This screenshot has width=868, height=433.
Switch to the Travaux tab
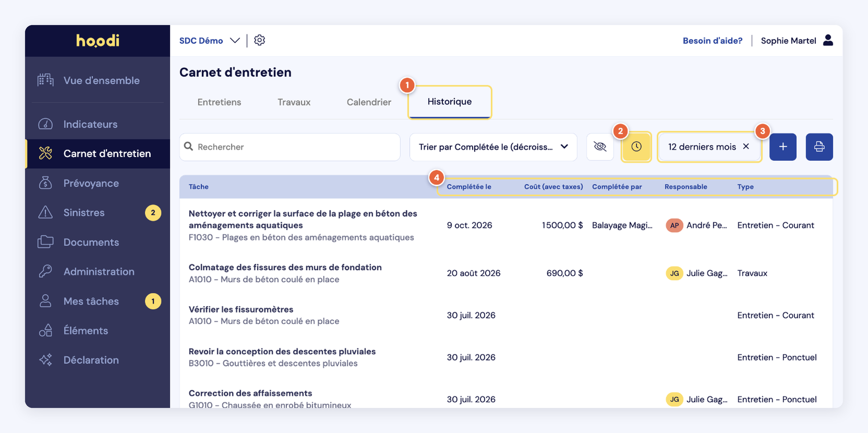click(294, 102)
